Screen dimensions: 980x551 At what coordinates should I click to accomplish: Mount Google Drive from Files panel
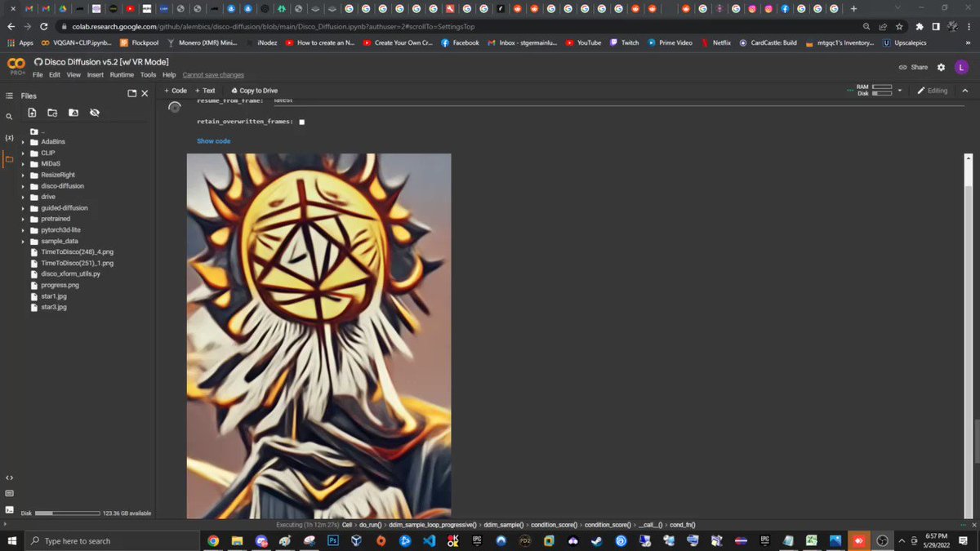click(x=73, y=113)
